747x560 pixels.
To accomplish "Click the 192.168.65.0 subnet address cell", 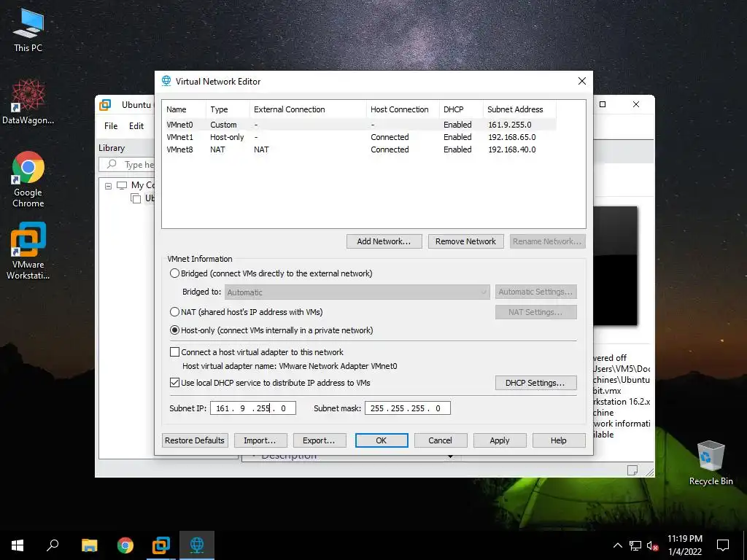I will pyautogui.click(x=511, y=137).
